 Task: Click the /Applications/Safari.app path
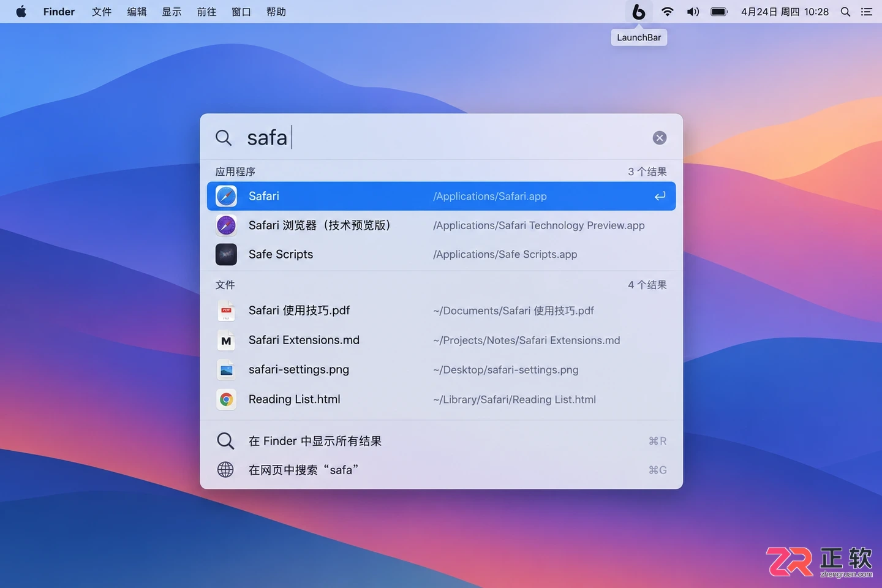(x=490, y=196)
